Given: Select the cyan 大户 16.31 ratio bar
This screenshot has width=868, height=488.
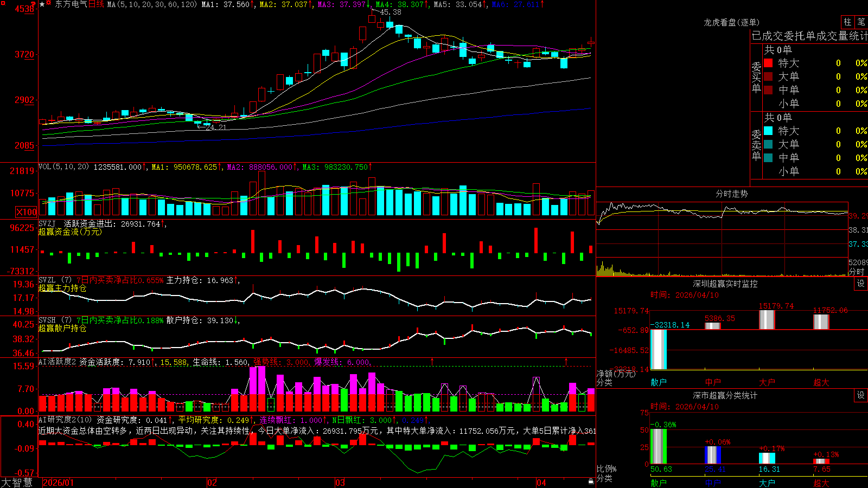Looking at the screenshot, I should pos(767,459).
